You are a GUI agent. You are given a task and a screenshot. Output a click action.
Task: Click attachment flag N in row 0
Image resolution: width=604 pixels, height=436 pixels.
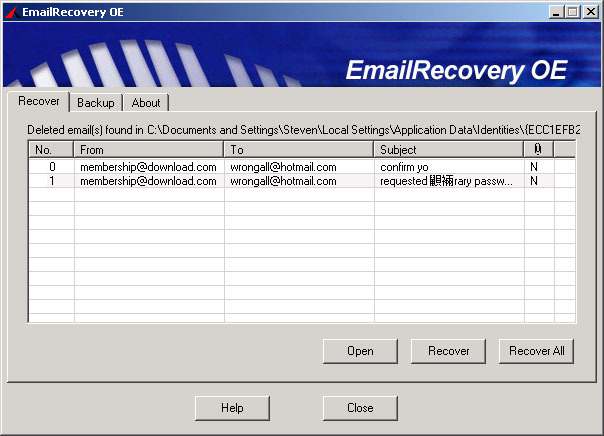[x=534, y=167]
